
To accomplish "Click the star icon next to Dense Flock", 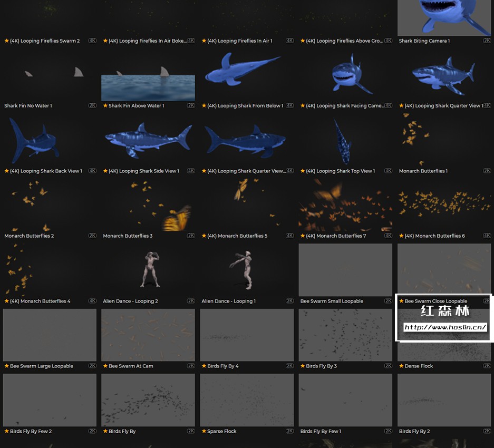I will pos(401,366).
